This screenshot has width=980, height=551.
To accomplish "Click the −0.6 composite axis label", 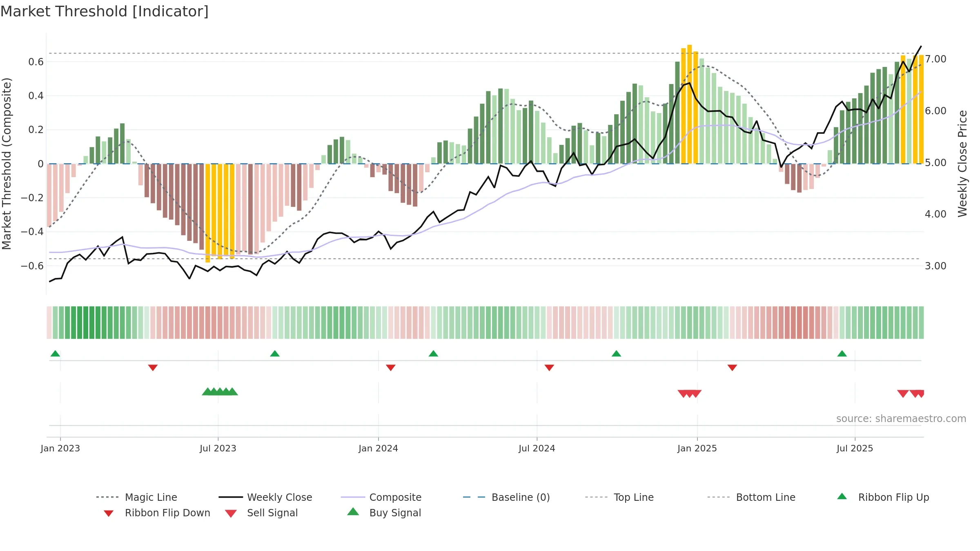I will pos(32,266).
